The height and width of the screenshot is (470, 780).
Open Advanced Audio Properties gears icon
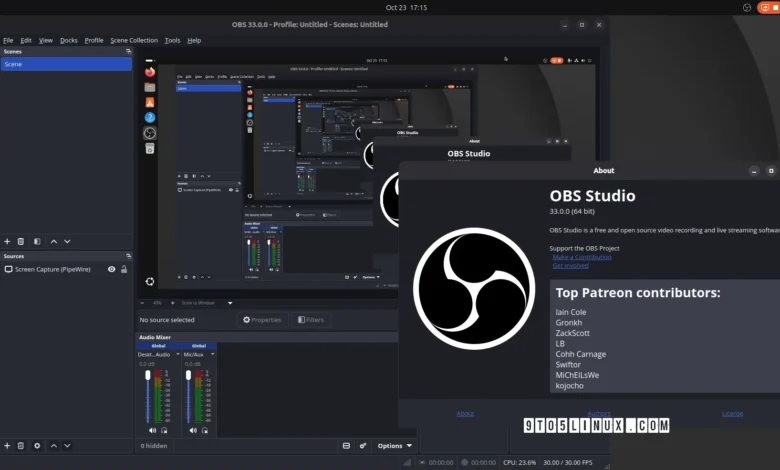pyautogui.click(x=363, y=446)
